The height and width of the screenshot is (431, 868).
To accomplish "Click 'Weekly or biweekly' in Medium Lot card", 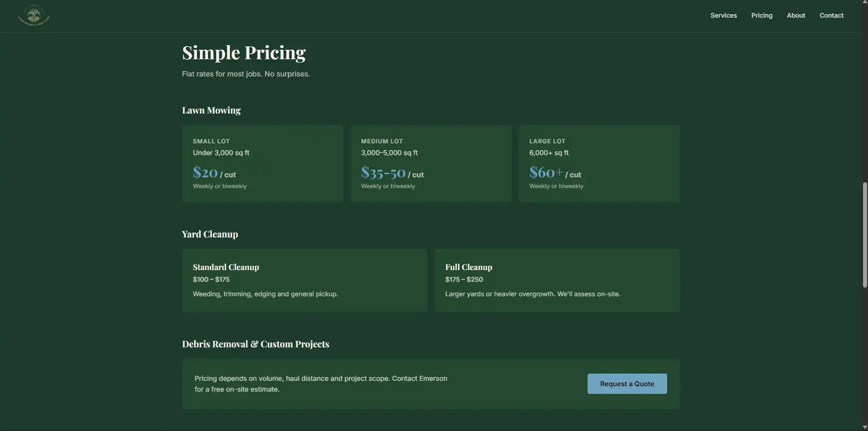I will (388, 186).
